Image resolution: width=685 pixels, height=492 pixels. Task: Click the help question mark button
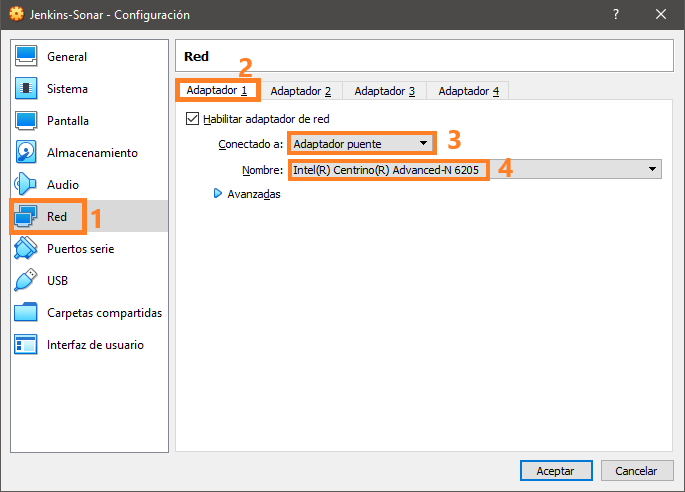tap(614, 15)
